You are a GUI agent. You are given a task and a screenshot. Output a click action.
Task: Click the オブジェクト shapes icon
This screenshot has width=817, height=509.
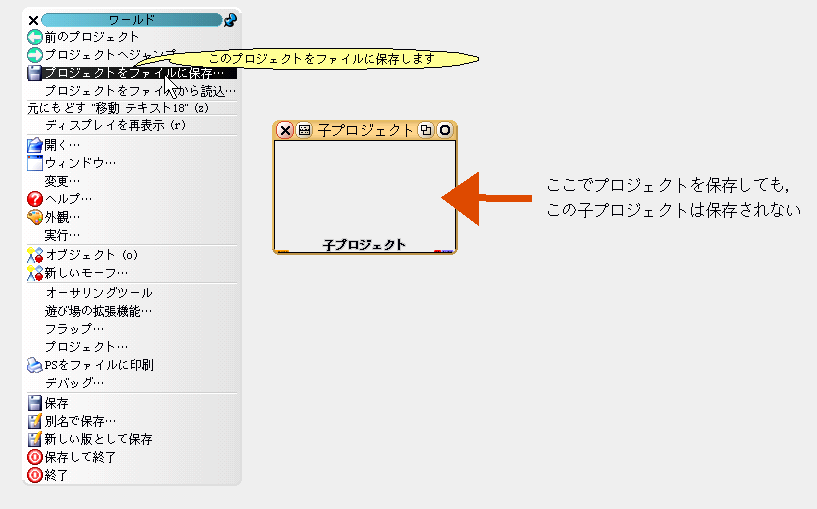pyautogui.click(x=35, y=255)
